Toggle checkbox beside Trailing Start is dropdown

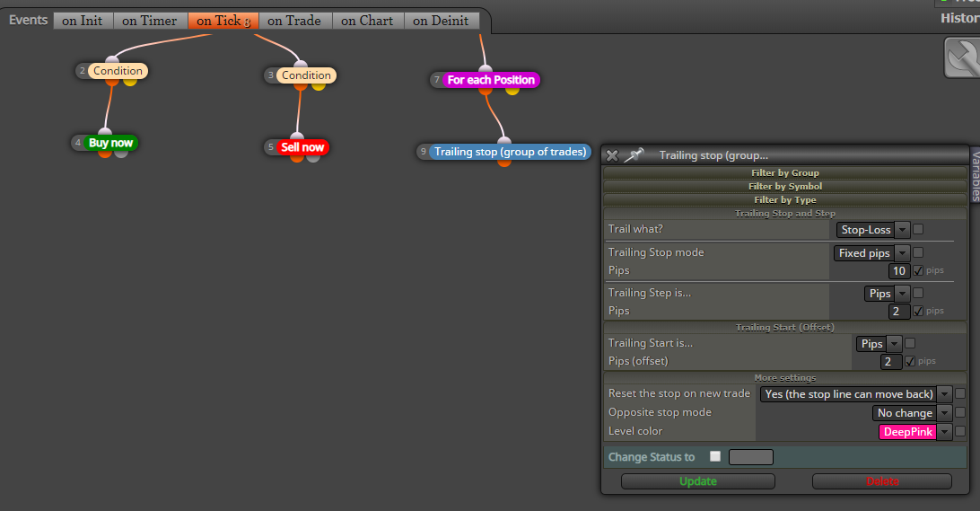pyautogui.click(x=910, y=343)
